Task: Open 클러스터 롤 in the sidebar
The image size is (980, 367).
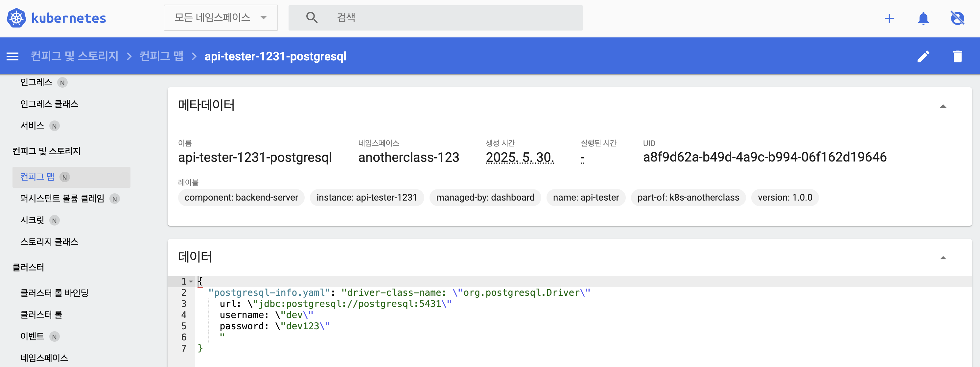Action: (x=41, y=314)
